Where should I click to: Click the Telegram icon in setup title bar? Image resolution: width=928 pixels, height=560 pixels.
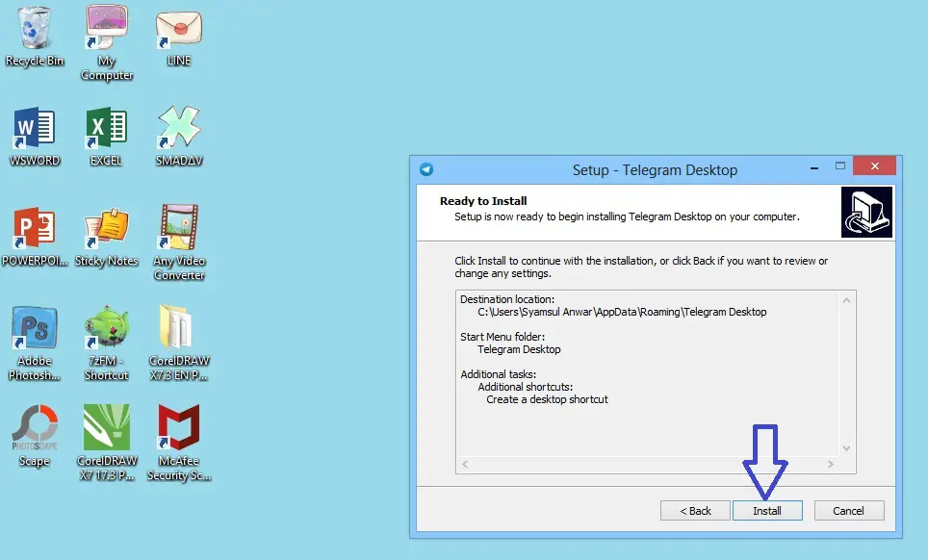click(x=426, y=169)
